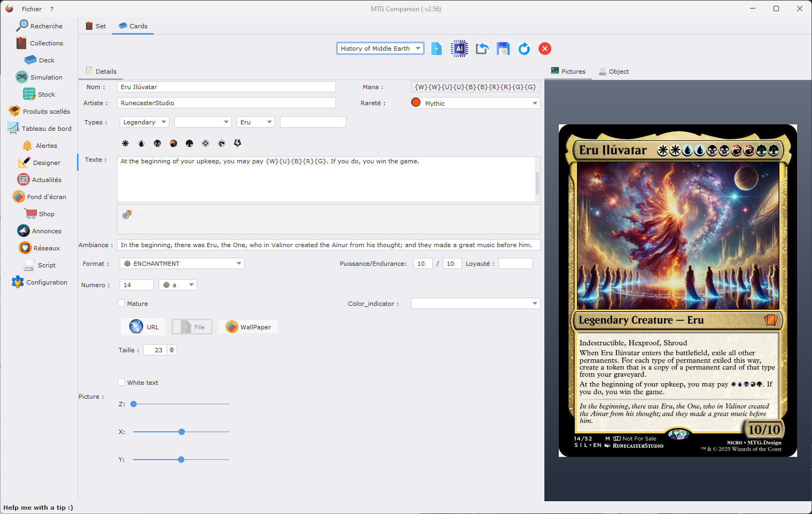Open Fond d'écran in the sidebar
Image resolution: width=812 pixels, height=514 pixels.
point(40,196)
